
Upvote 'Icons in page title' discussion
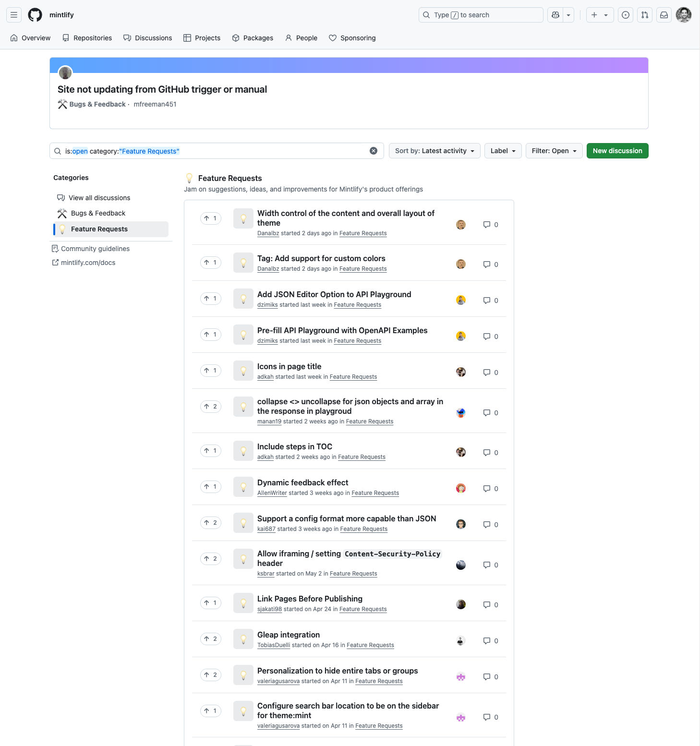pos(211,371)
